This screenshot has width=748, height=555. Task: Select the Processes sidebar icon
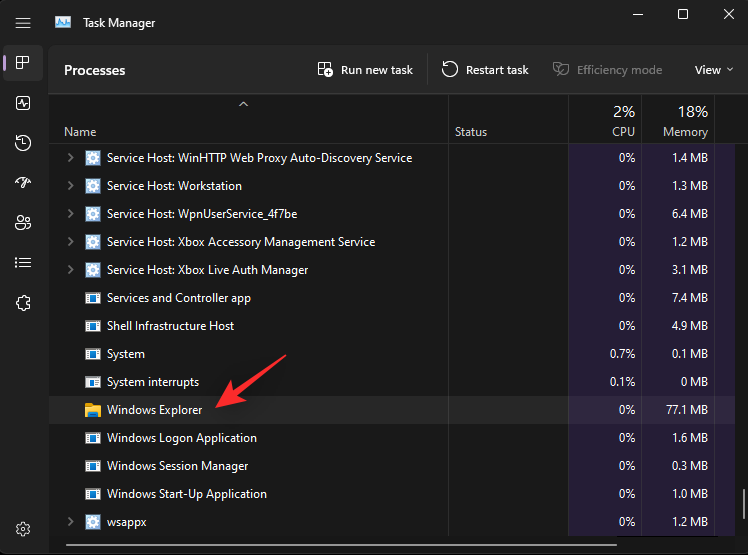coord(23,63)
